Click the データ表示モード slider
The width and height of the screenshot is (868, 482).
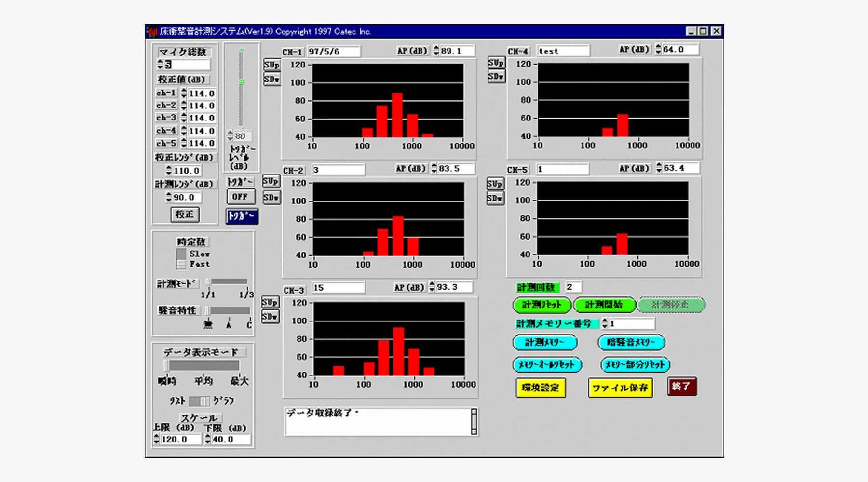click(x=203, y=365)
